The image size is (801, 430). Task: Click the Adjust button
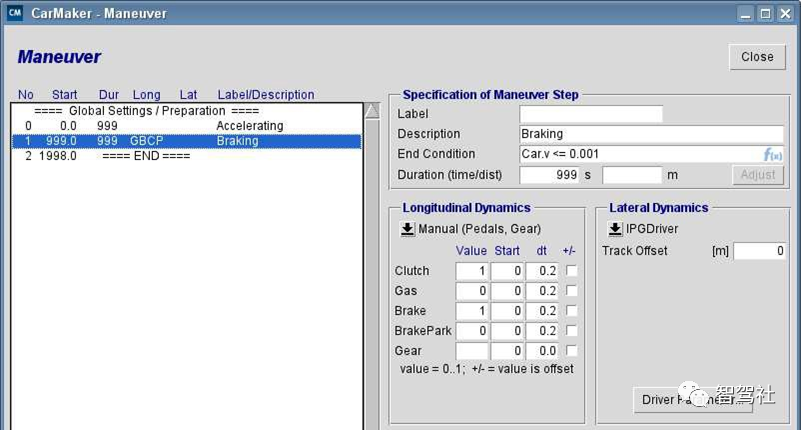757,175
